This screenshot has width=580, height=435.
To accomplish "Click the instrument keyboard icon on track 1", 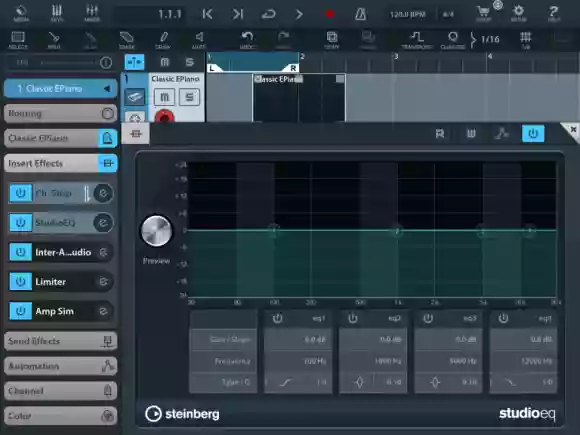I will (x=135, y=97).
